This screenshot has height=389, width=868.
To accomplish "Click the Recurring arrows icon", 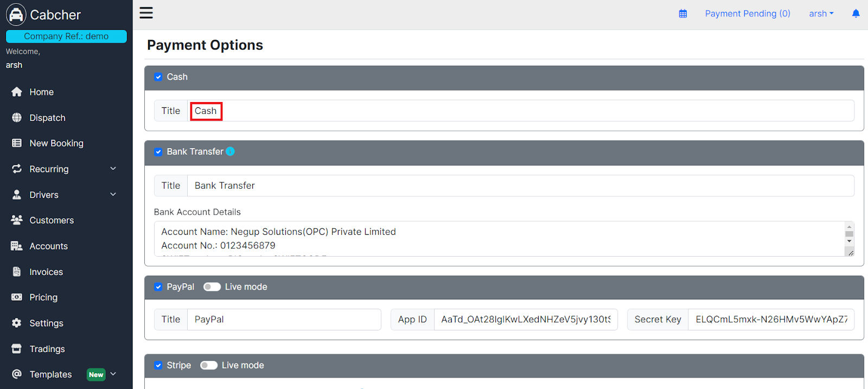I will 17,169.
